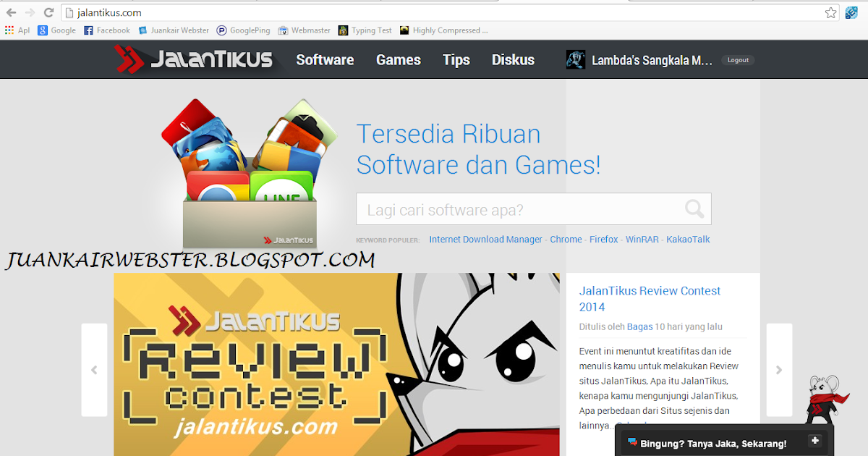
Task: Show previous slide with left carousel arrow
Action: click(x=94, y=370)
